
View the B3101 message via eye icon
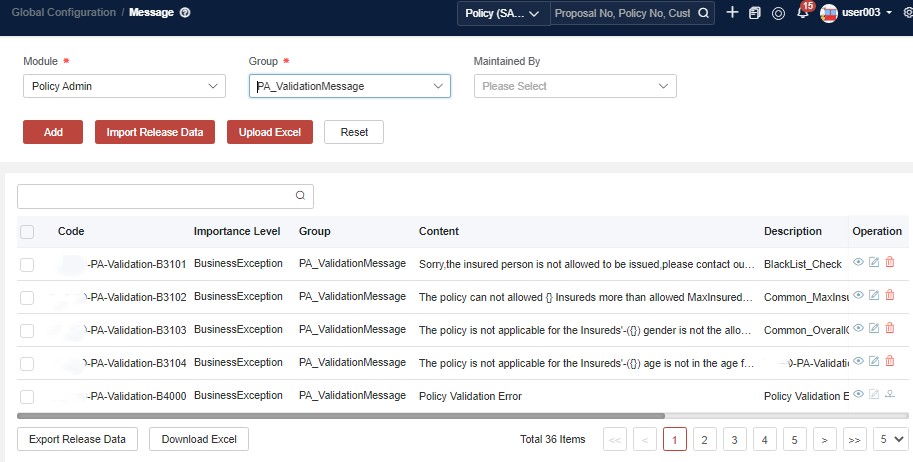click(858, 263)
